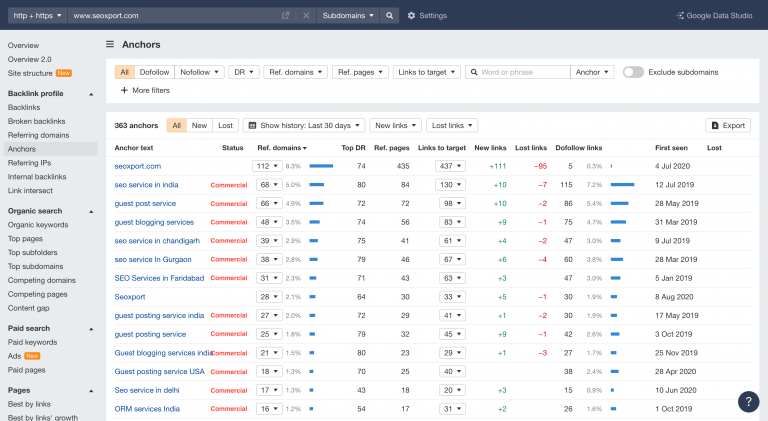The image size is (768, 421).
Task: Click anchor link ORM services India
Action: point(147,409)
